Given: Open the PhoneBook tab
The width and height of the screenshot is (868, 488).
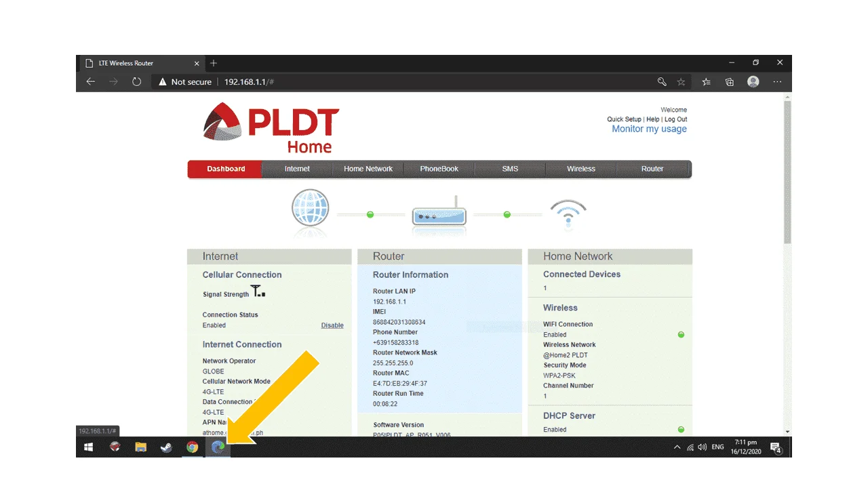Looking at the screenshot, I should point(439,169).
